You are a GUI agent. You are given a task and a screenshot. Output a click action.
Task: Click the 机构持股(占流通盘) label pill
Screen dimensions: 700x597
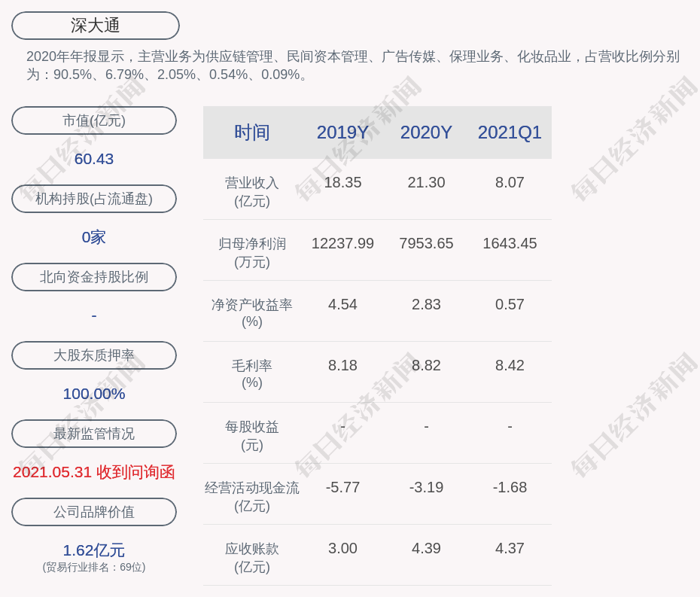pos(94,199)
